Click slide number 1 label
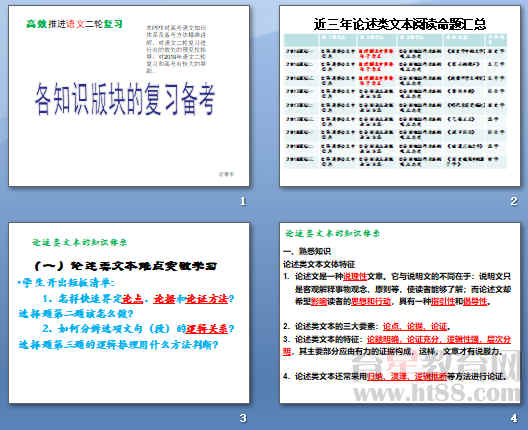Viewport: 528px width, 430px height. coord(243,201)
